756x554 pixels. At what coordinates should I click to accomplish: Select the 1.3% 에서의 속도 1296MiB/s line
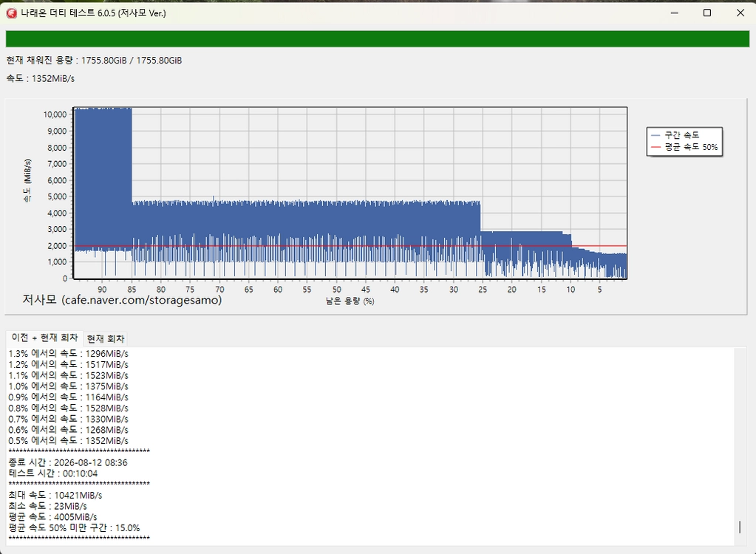(x=69, y=354)
